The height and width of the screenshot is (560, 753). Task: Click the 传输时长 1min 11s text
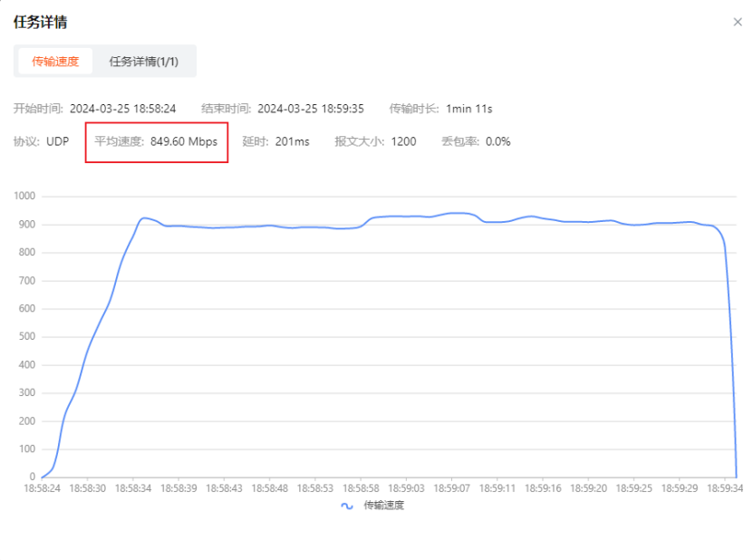coord(468,109)
